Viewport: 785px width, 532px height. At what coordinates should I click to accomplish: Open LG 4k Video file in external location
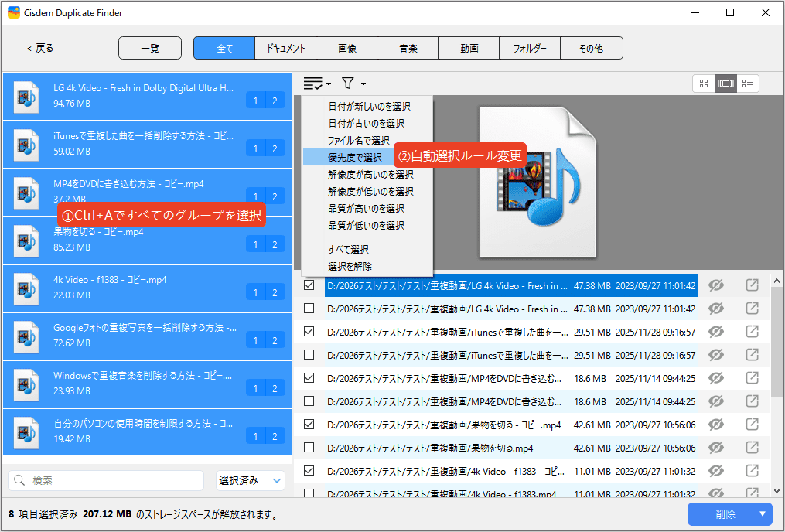[x=752, y=285]
